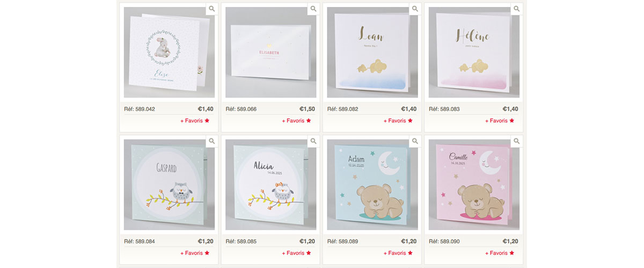Open magnifier on Hélène pink card

[517, 9]
